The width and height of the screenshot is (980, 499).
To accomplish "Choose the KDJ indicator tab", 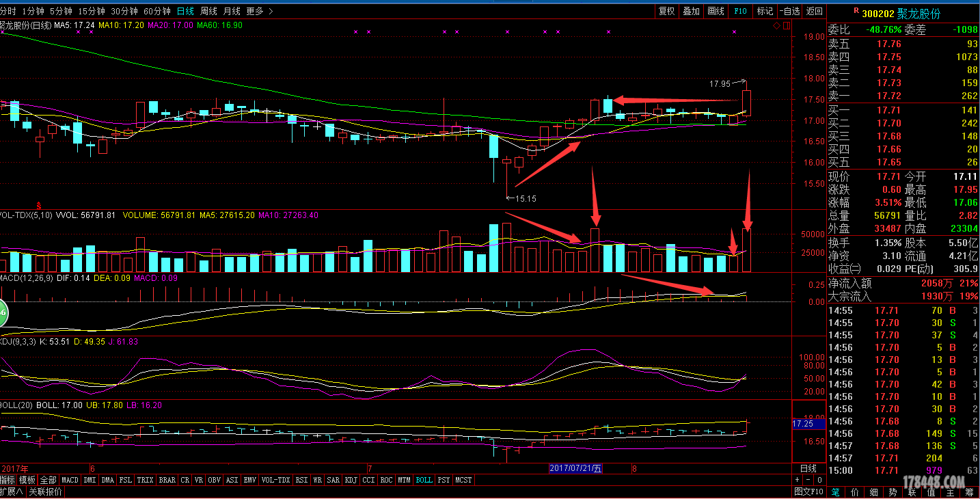I will pos(351,480).
